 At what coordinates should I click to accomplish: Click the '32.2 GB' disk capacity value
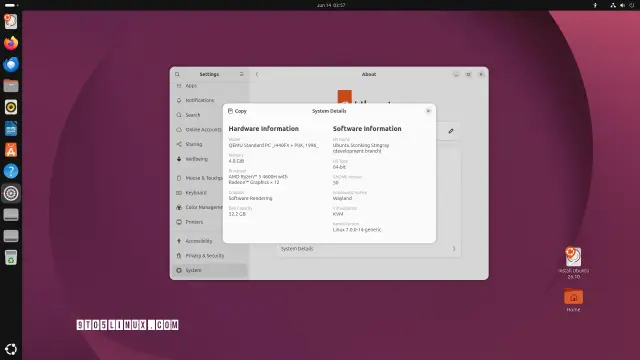tap(237, 214)
